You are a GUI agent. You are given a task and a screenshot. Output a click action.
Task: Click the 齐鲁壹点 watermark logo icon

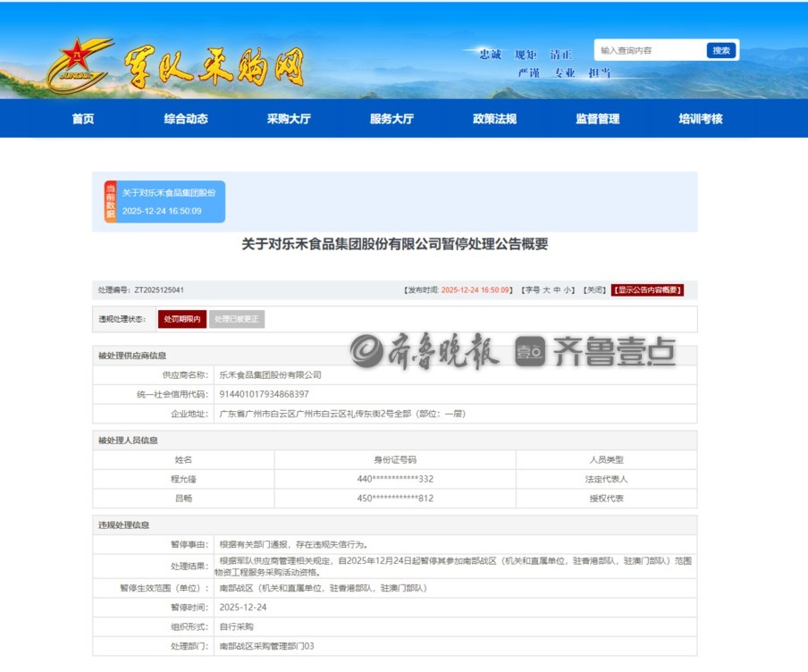[530, 352]
